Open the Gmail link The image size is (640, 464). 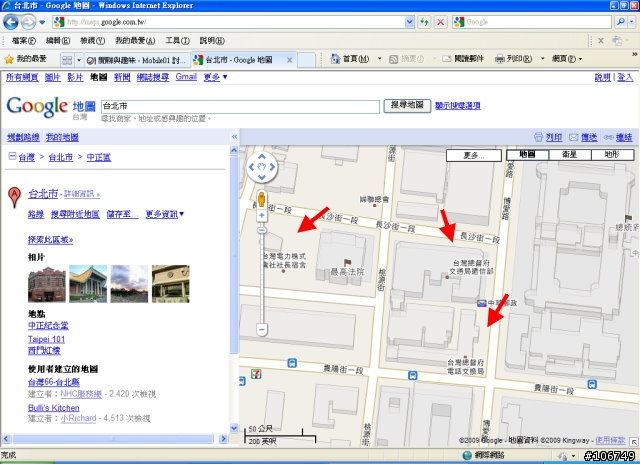pos(186,77)
